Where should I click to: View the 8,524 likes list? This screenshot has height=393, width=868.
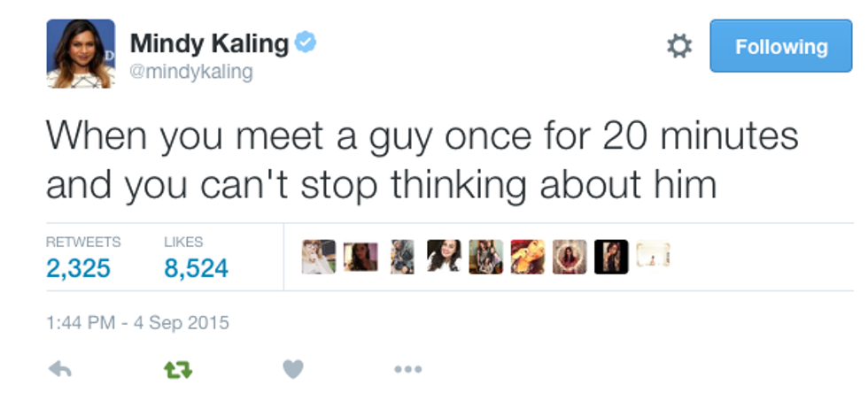pos(196,267)
